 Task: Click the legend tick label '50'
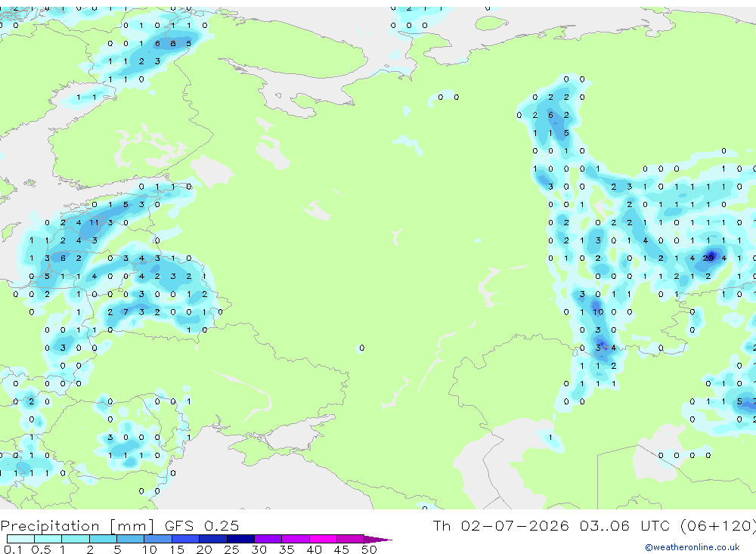pyautogui.click(x=369, y=549)
